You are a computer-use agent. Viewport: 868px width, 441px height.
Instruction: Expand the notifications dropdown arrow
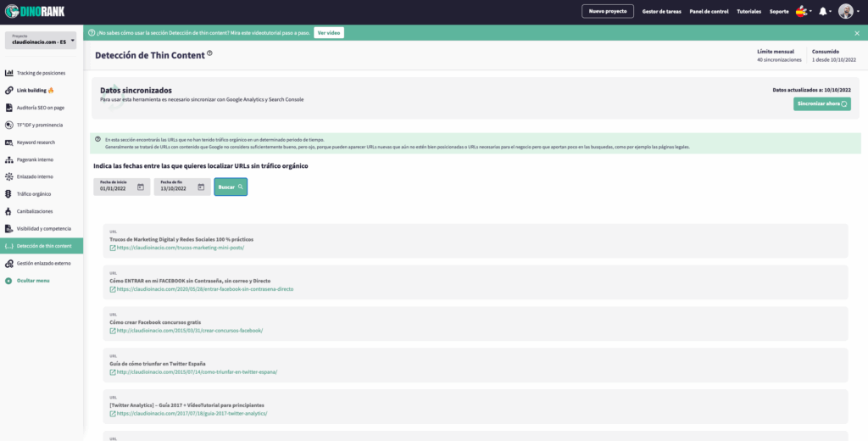coord(831,11)
